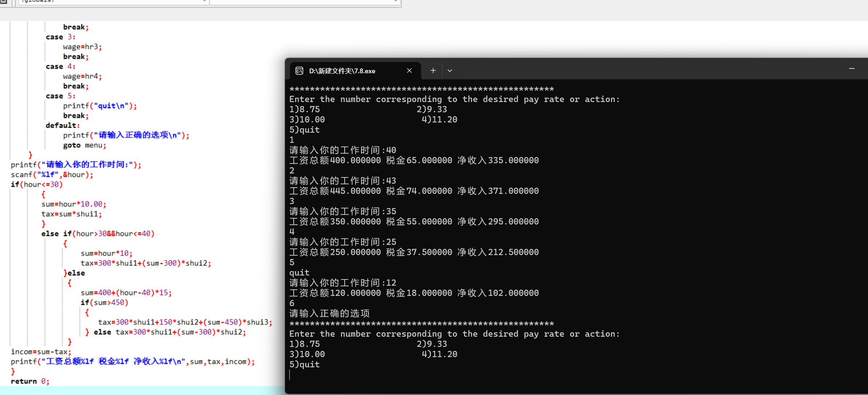868x395 pixels.
Task: Click 'if(sum>450)' condition in code
Action: [x=104, y=302]
